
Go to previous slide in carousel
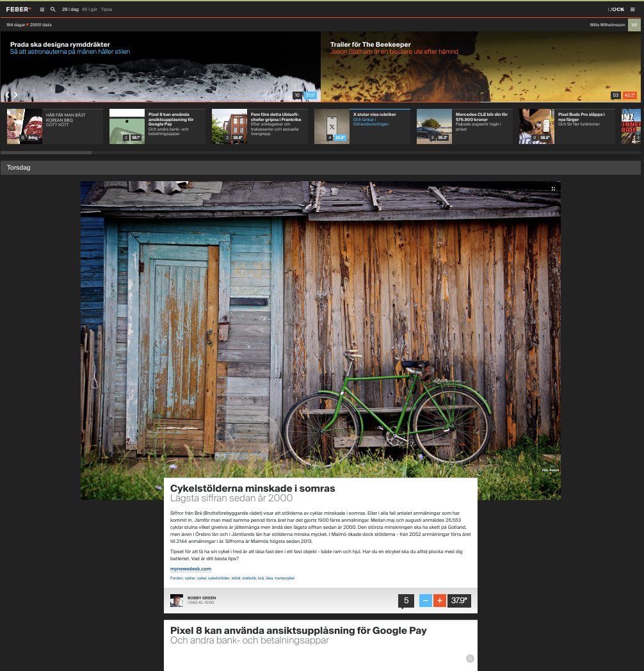point(7,95)
